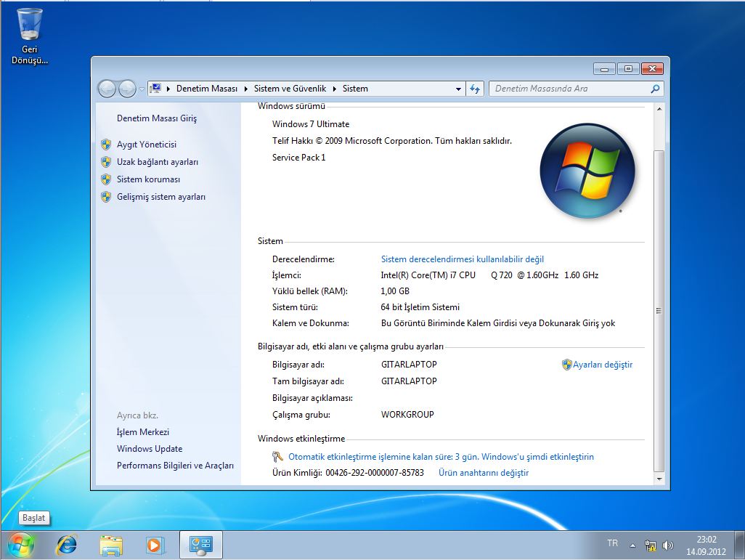Image resolution: width=745 pixels, height=560 pixels.
Task: Click Ürün anahtarını değiştir link
Action: point(483,473)
